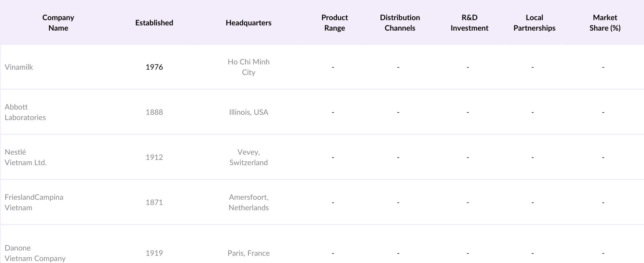Select the Paris, France headquarters cell
This screenshot has height=263, width=644.
click(248, 253)
